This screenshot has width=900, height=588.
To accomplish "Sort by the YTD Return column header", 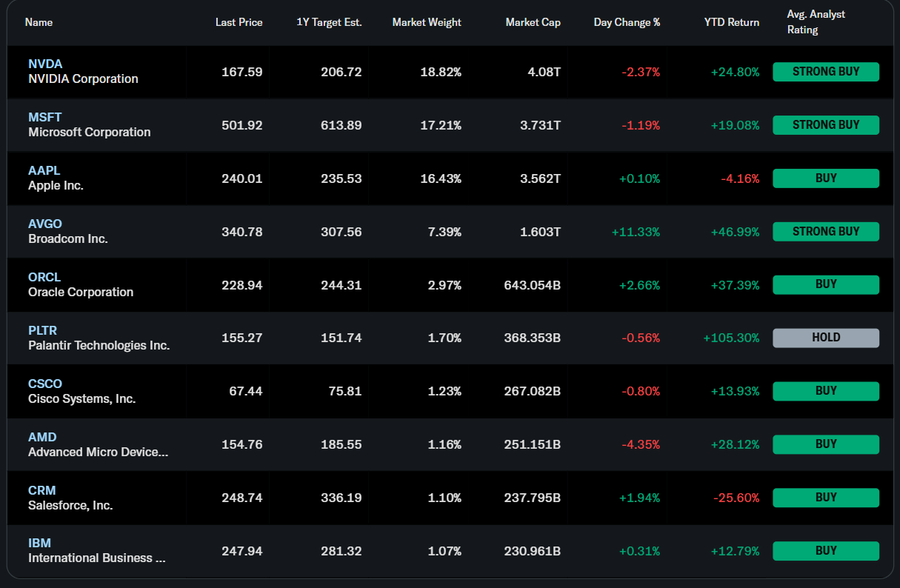I will pyautogui.click(x=731, y=22).
